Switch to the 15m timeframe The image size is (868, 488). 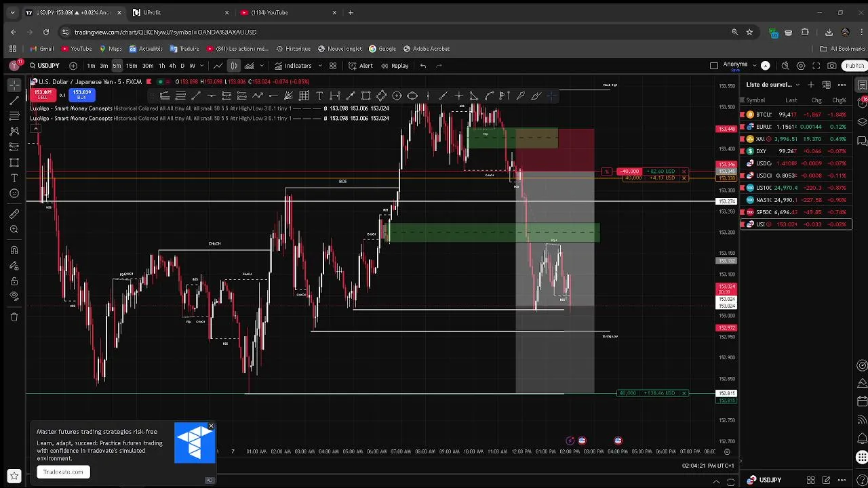tap(132, 66)
